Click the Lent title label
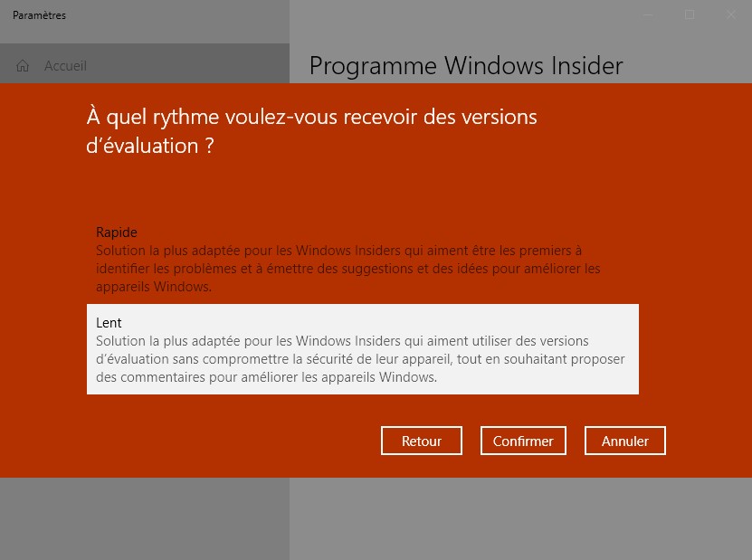This screenshot has width=752, height=560. [x=109, y=323]
